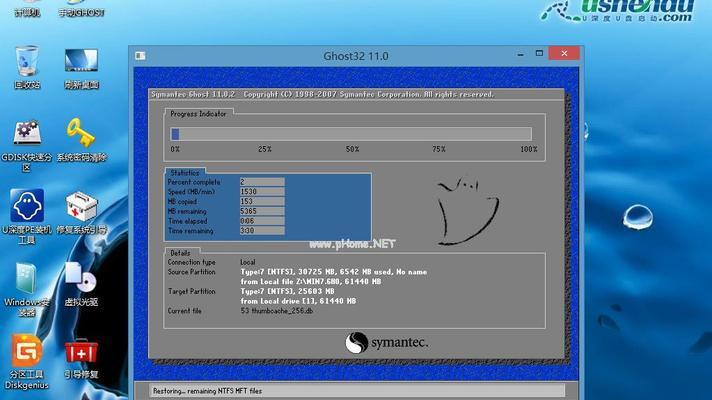Launch 刷新桌面 desktop refresh shortcut

(x=81, y=62)
